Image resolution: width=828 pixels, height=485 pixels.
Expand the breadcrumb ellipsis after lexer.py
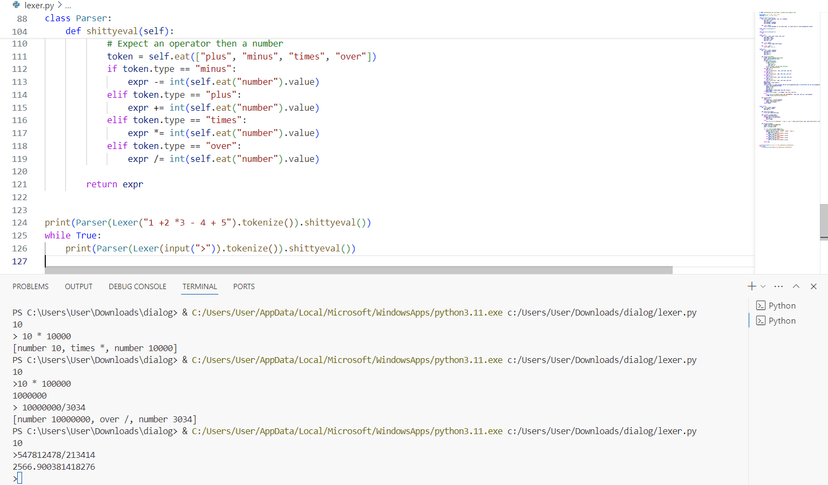tap(68, 5)
